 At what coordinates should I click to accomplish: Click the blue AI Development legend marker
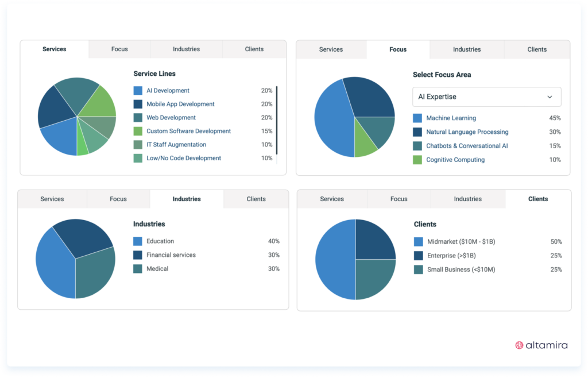[137, 90]
